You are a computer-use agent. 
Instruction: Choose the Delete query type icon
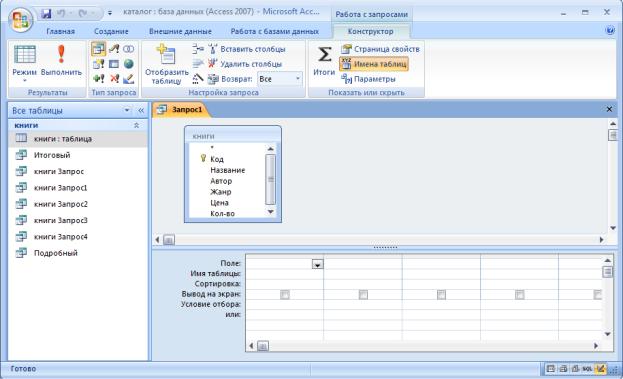click(x=114, y=79)
